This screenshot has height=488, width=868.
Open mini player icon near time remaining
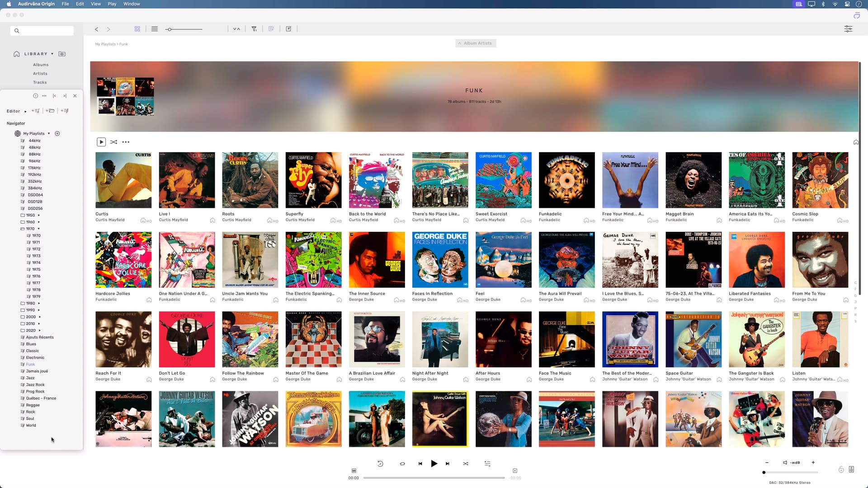point(515,471)
